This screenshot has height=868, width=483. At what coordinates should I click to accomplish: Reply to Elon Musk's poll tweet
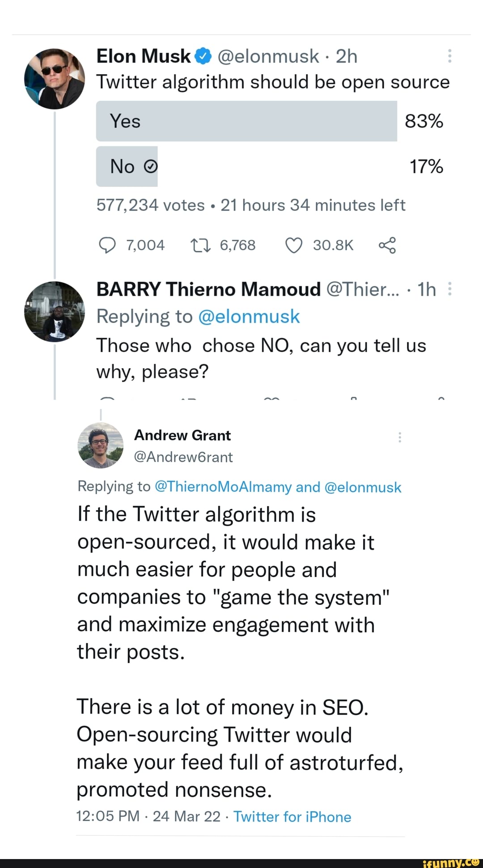(x=107, y=245)
